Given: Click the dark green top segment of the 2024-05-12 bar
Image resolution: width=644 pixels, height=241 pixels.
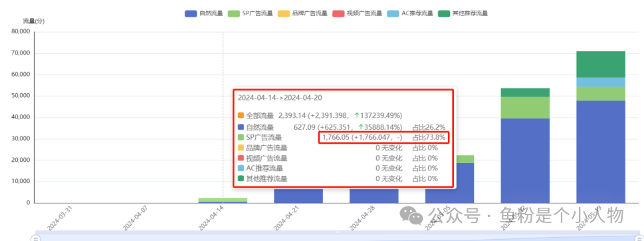Looking at the screenshot, I should tap(525, 92).
